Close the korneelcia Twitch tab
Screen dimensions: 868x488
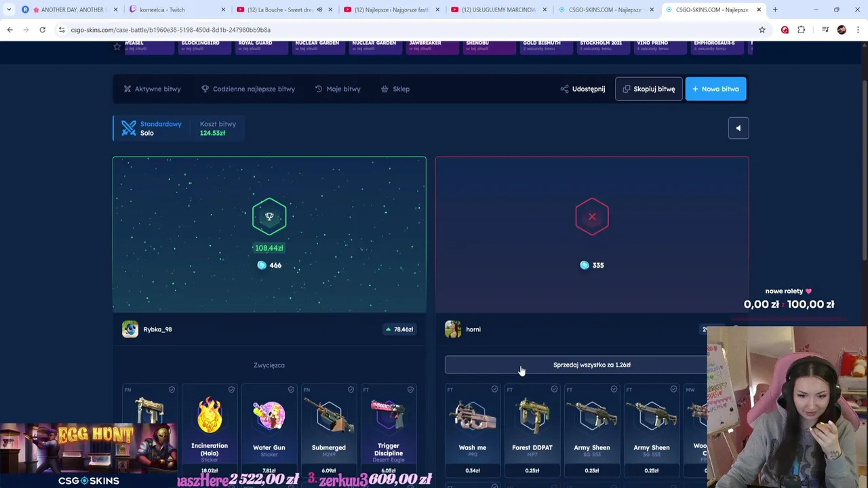[223, 9]
